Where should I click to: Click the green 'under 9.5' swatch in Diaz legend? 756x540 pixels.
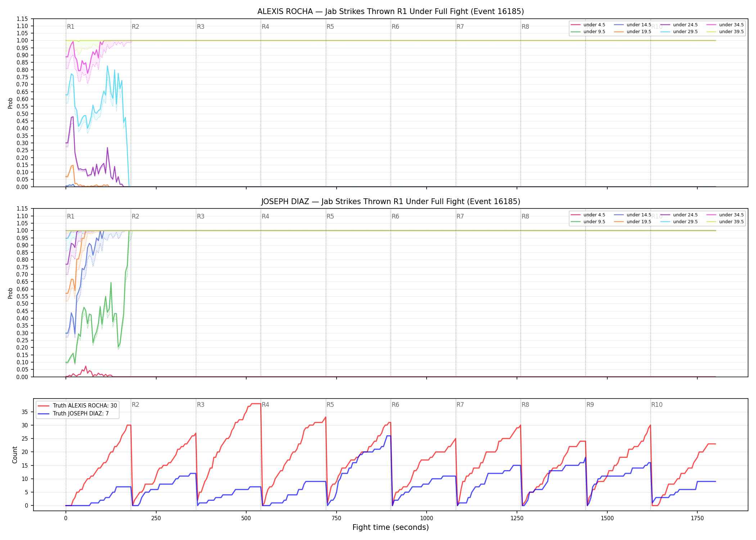point(576,222)
